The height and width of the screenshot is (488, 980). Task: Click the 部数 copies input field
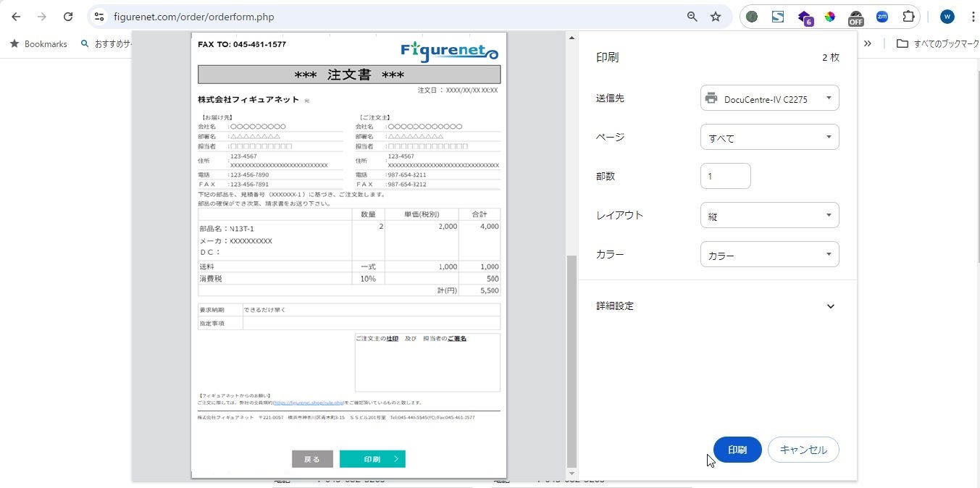point(725,176)
